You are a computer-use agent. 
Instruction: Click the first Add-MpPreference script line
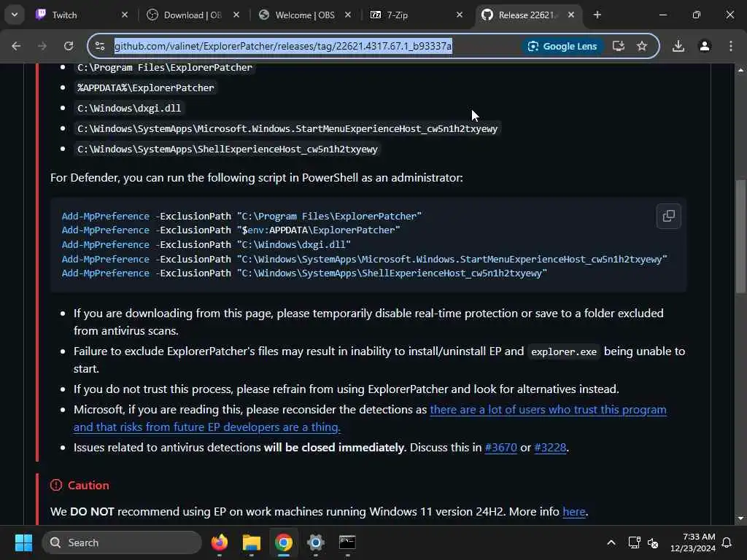click(241, 216)
